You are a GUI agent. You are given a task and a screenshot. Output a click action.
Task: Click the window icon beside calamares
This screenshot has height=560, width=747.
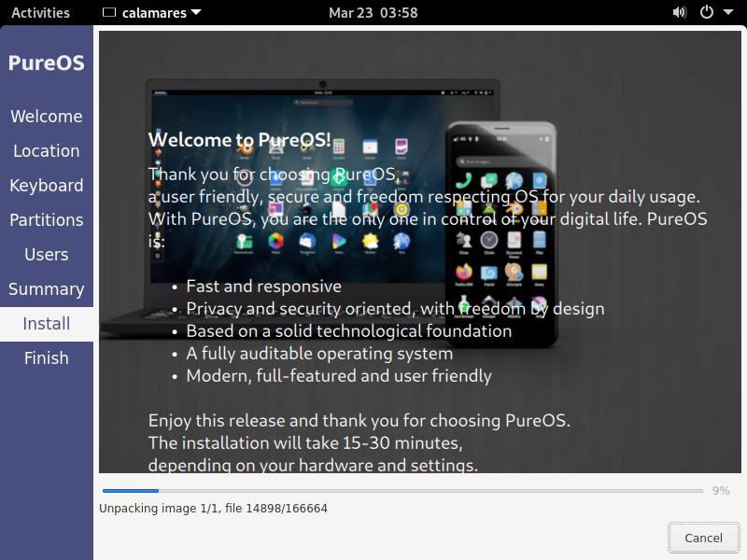pyautogui.click(x=109, y=12)
